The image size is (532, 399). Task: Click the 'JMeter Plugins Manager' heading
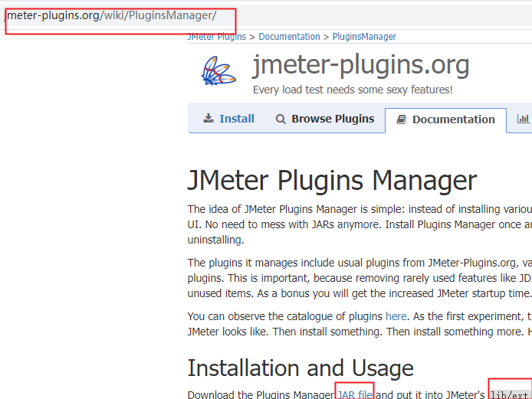pyautogui.click(x=333, y=181)
